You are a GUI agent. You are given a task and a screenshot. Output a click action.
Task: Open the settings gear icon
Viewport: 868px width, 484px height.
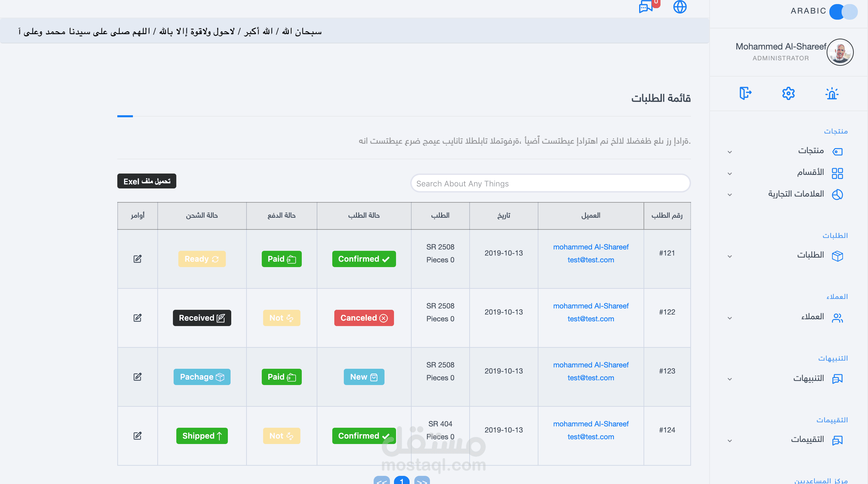click(x=788, y=93)
